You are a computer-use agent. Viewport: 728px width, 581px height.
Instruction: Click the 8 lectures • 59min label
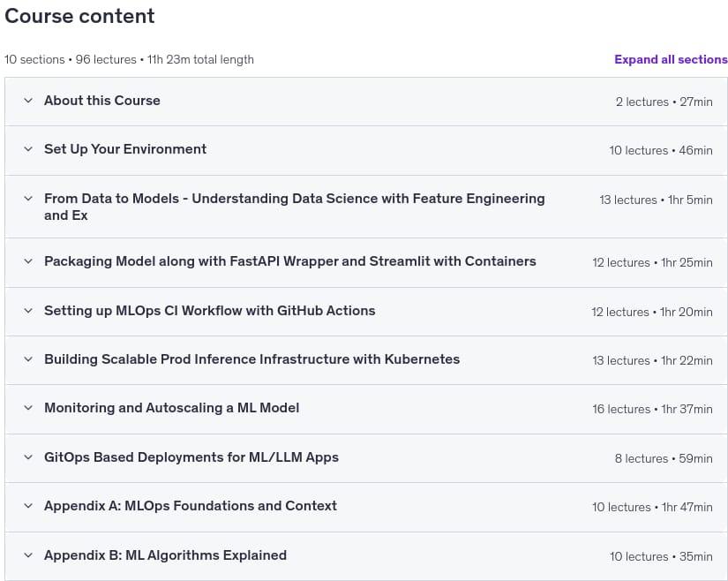[664, 458]
